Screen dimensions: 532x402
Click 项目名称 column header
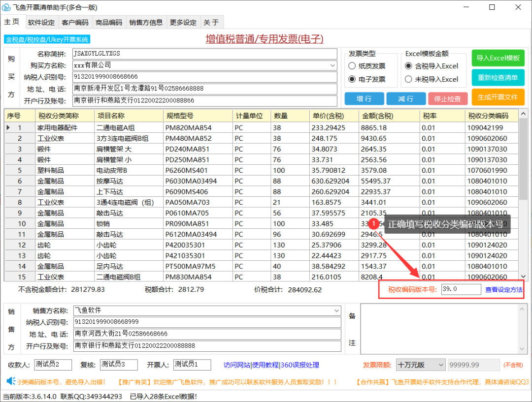[129, 116]
